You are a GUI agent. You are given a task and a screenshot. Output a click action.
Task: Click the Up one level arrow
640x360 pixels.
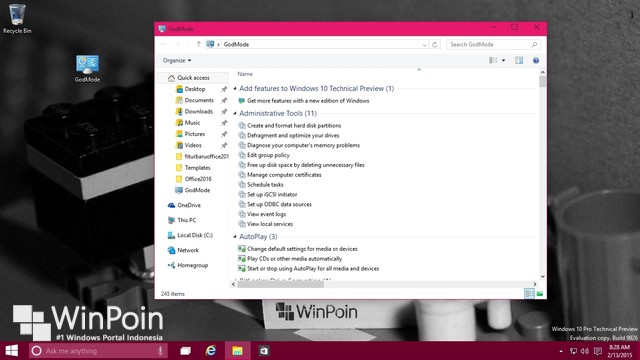pyautogui.click(x=198, y=44)
